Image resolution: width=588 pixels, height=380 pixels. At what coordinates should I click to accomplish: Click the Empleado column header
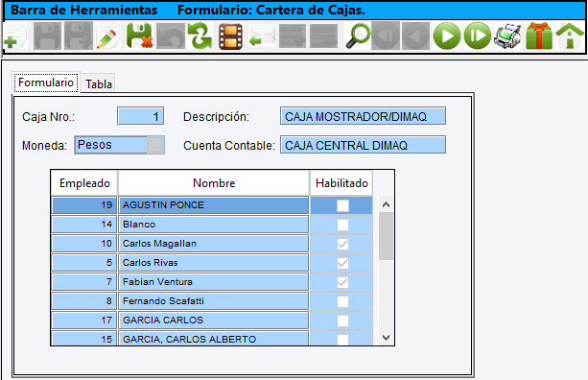click(x=84, y=183)
